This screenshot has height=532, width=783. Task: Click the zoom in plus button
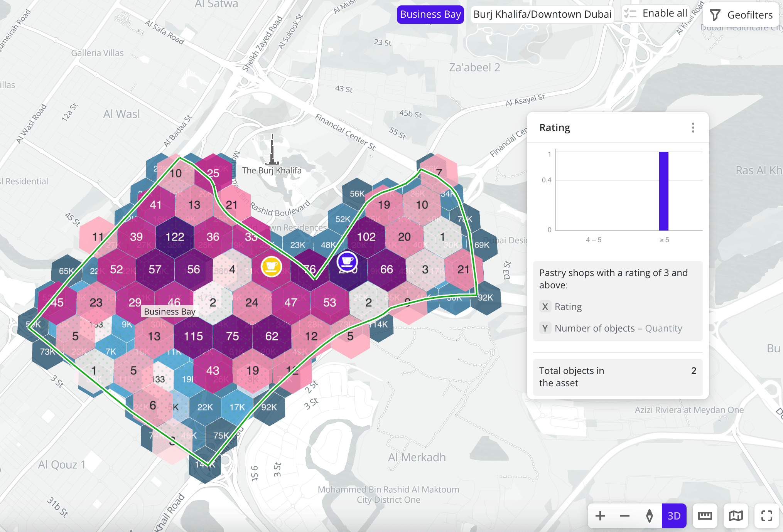600,516
